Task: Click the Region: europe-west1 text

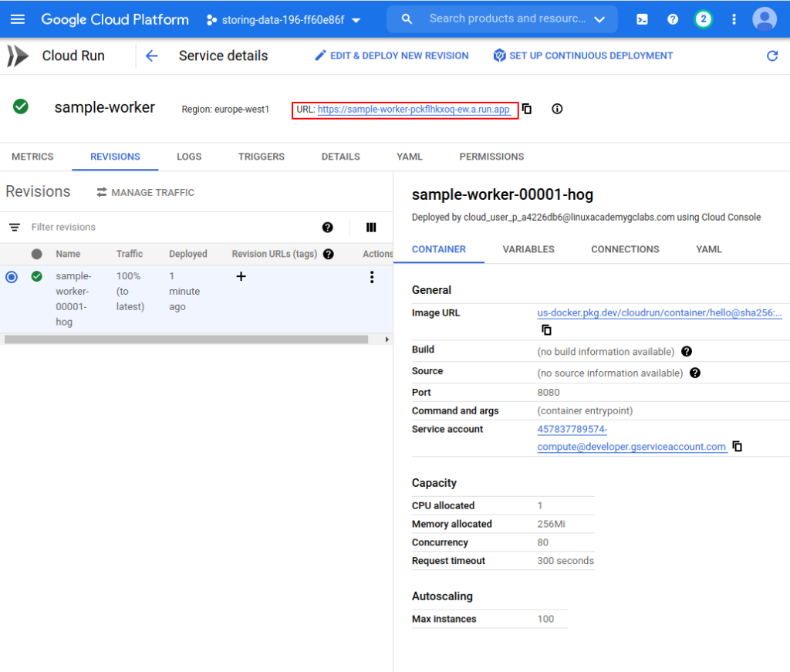Action: click(x=225, y=110)
